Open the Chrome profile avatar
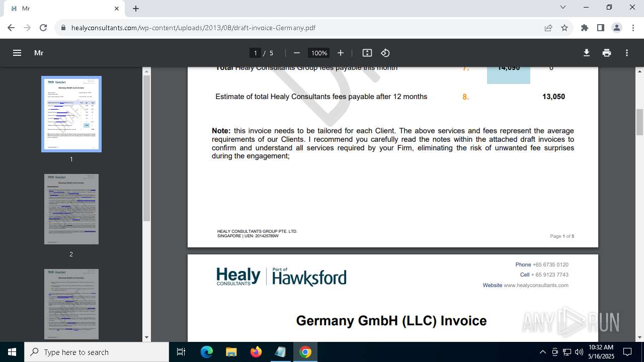Viewport: 644px width, 362px height. tap(617, 28)
